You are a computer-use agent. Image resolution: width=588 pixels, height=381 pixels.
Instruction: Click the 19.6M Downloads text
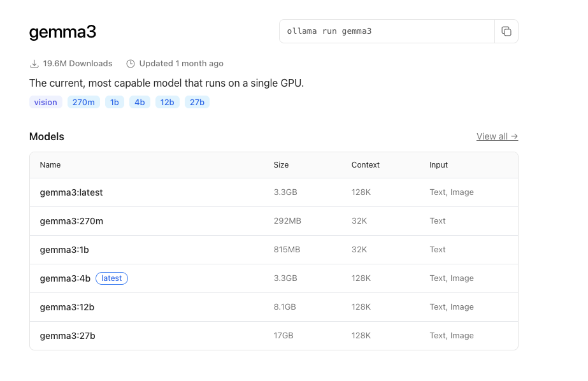tap(78, 63)
